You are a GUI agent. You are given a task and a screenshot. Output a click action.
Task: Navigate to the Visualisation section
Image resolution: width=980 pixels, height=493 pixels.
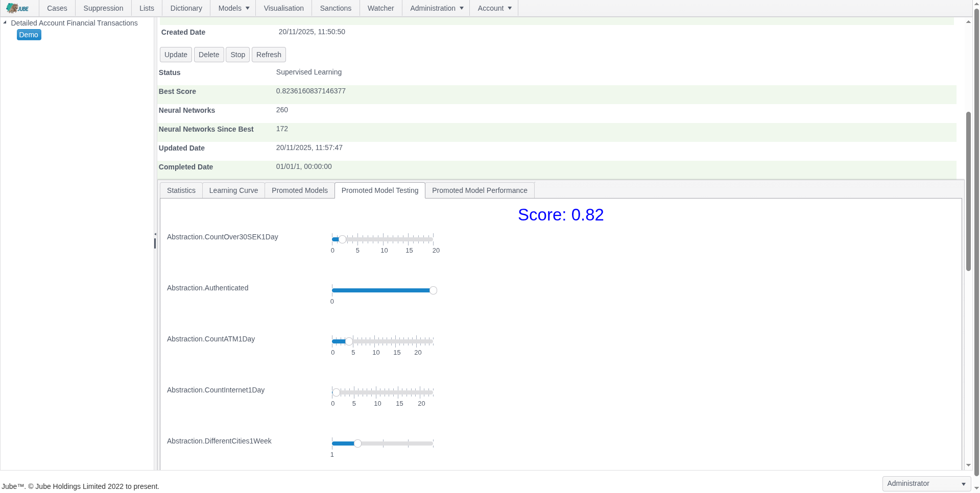(x=283, y=8)
